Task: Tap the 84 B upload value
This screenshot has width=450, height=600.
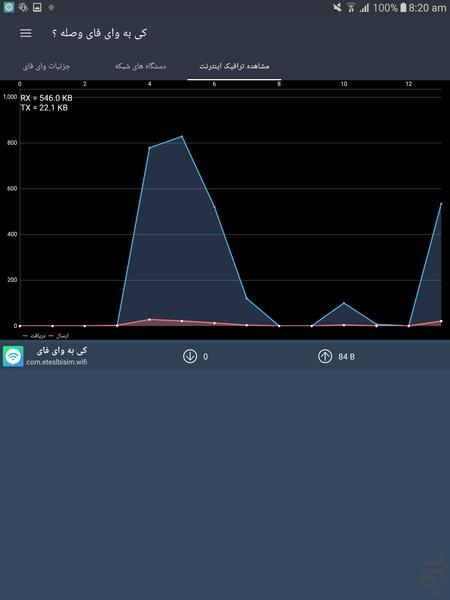Action: pos(346,357)
